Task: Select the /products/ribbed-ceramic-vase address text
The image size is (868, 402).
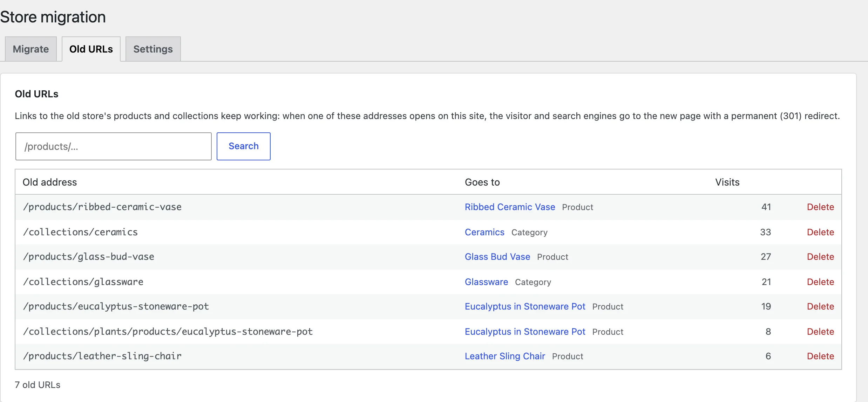Action: pyautogui.click(x=102, y=207)
